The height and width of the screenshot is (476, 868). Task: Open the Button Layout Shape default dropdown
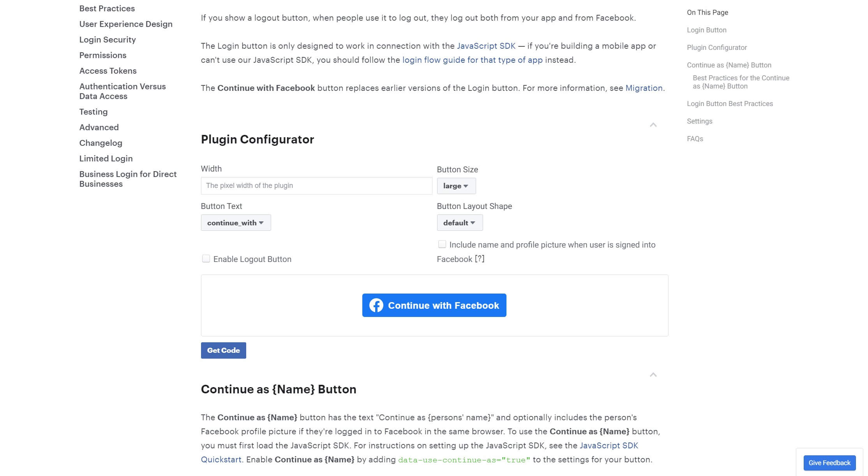(459, 223)
